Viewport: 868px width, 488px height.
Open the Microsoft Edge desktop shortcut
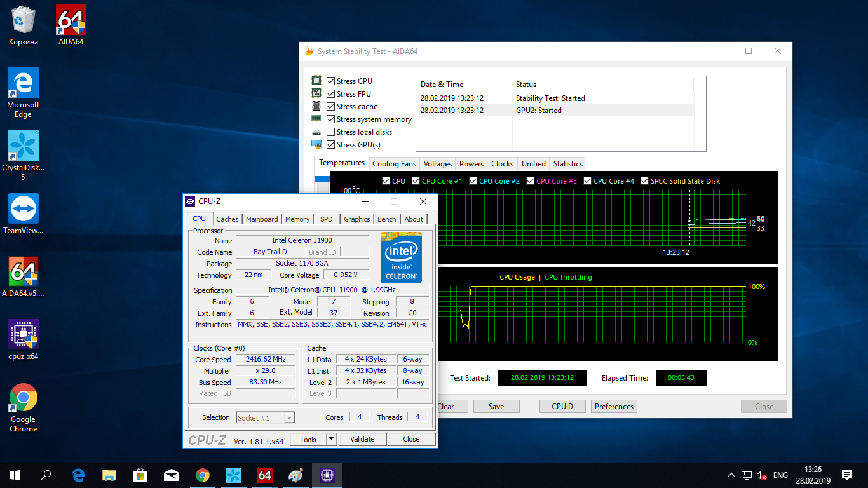pyautogui.click(x=24, y=93)
